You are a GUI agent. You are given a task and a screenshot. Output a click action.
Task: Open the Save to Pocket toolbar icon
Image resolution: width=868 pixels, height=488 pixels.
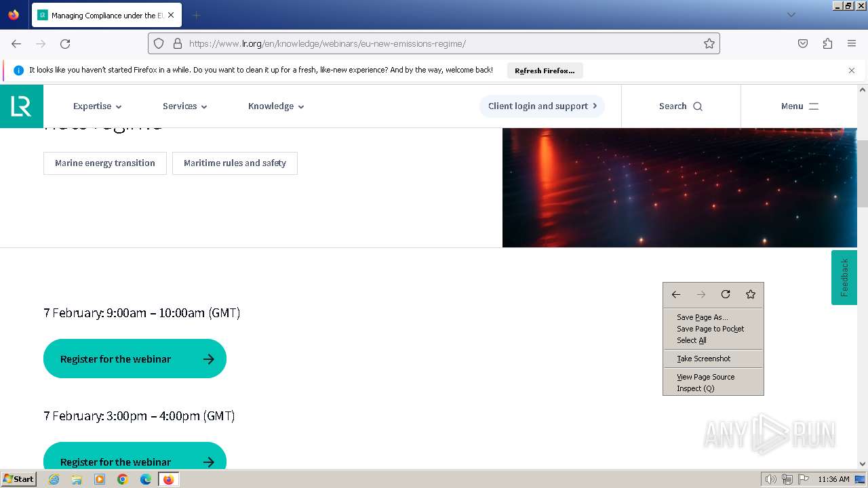[x=803, y=43]
